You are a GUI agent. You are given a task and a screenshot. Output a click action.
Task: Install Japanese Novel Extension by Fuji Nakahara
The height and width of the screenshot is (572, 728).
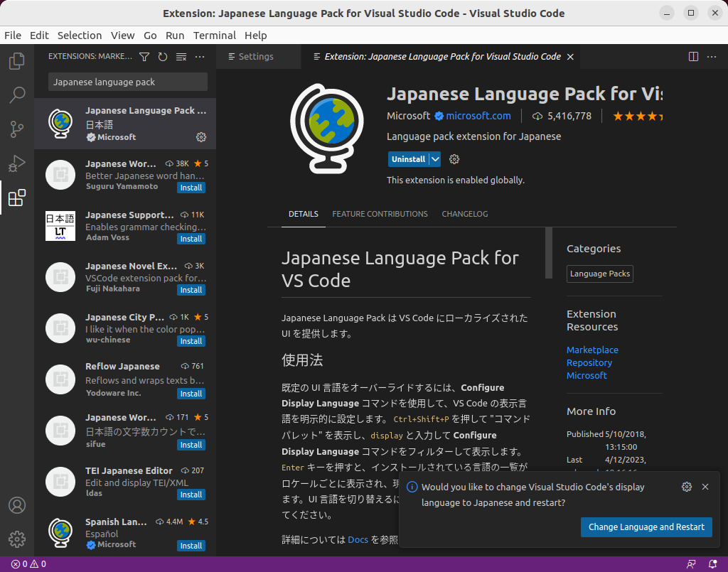(191, 290)
